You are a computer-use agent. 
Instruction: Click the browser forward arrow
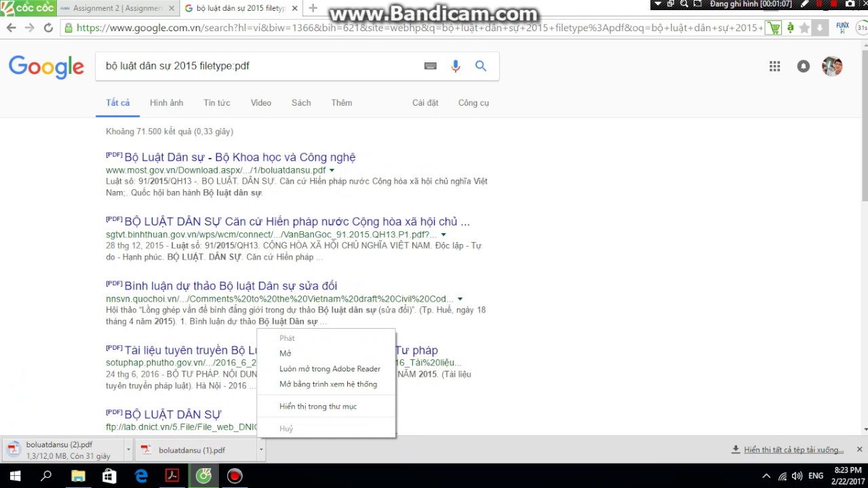(x=29, y=28)
